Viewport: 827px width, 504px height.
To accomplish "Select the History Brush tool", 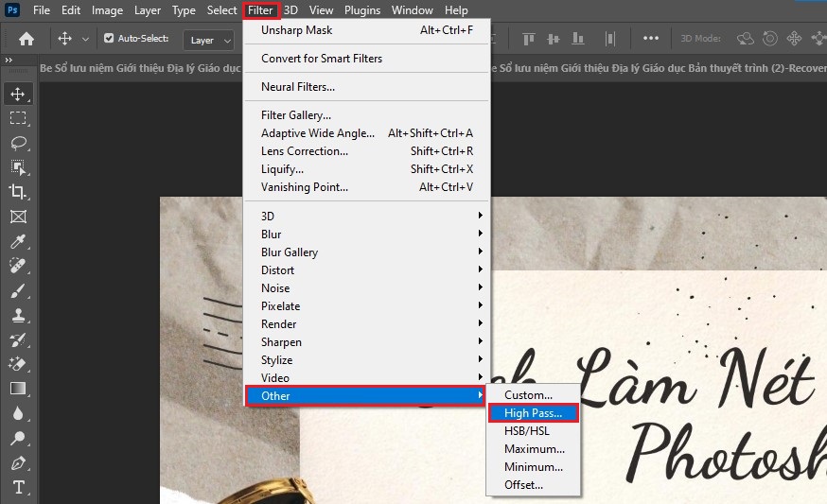I will (18, 339).
